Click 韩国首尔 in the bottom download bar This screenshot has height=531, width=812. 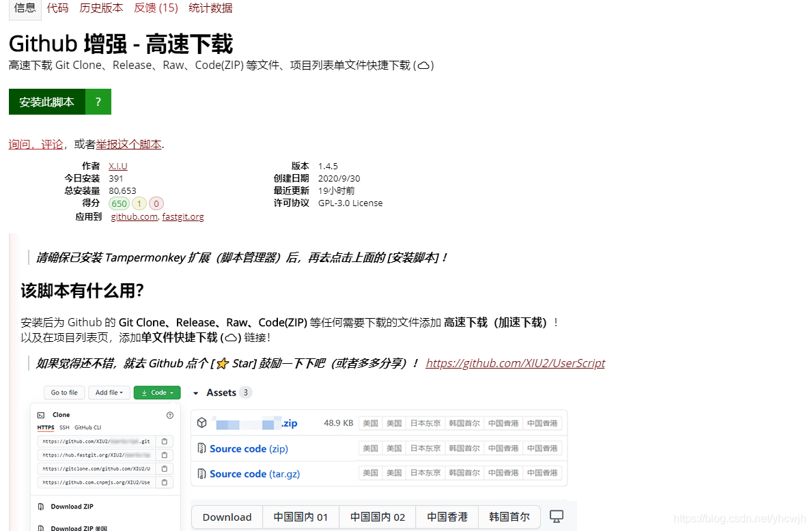pyautogui.click(x=509, y=517)
